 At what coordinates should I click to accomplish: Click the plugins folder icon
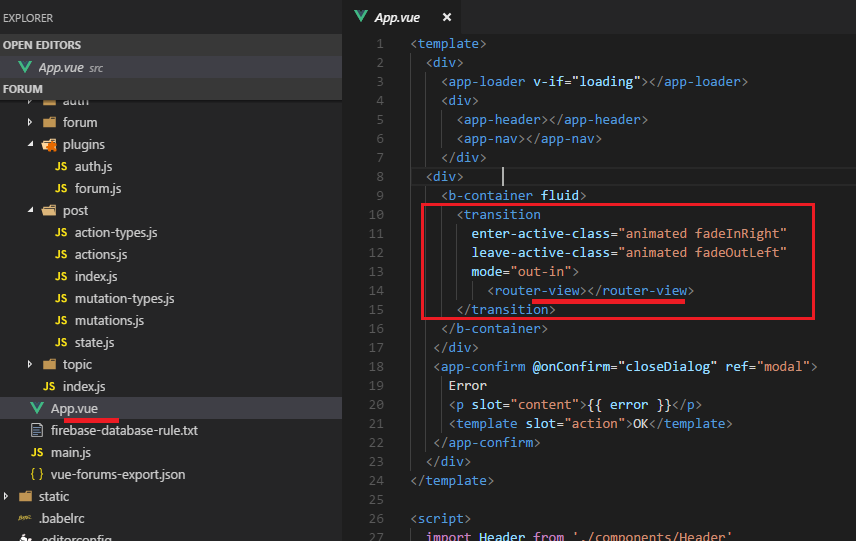tap(49, 145)
